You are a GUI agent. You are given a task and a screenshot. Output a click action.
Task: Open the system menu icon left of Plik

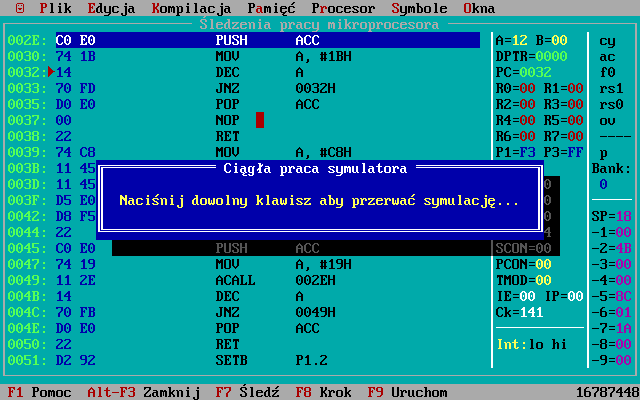(x=20, y=8)
